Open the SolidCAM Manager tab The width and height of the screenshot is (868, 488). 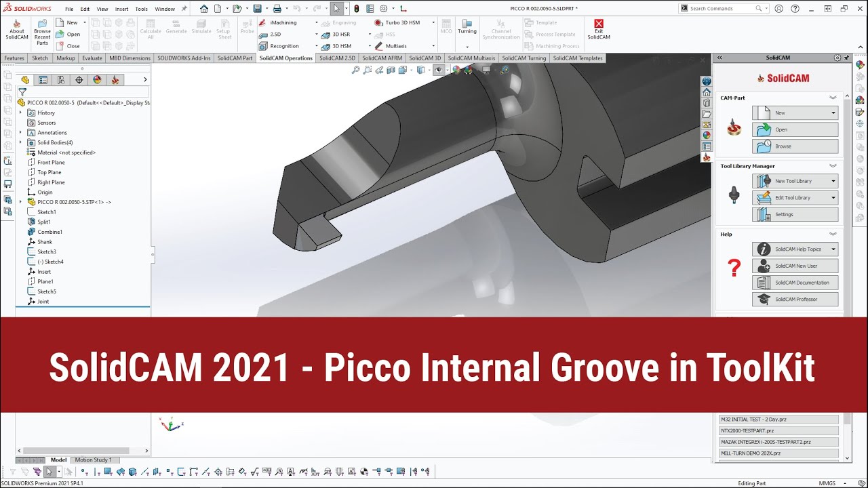click(115, 79)
